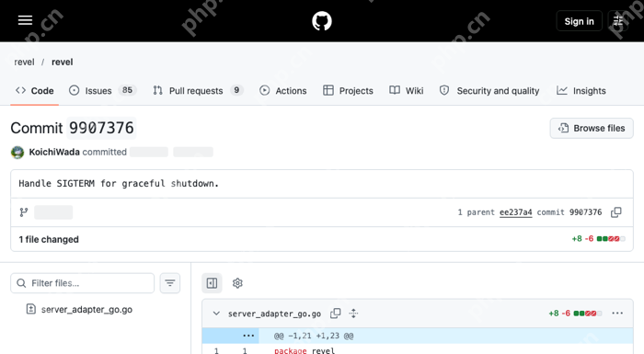Click the Issues count badge 85
The image size is (644, 354).
click(x=127, y=90)
